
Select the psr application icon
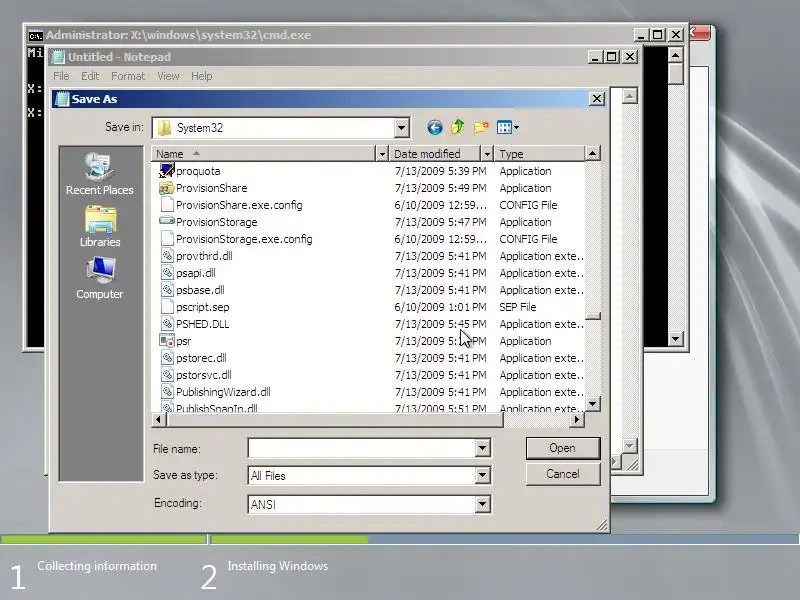tap(167, 340)
